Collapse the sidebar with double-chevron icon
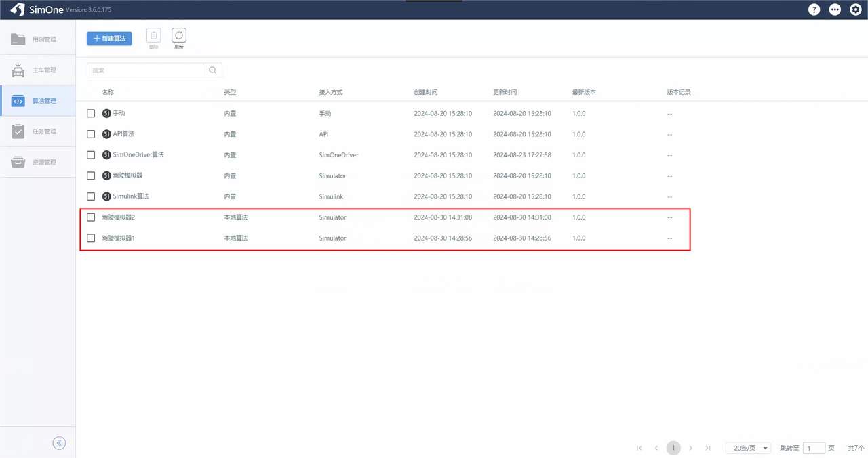Viewport: 868px width, 458px height. 59,443
